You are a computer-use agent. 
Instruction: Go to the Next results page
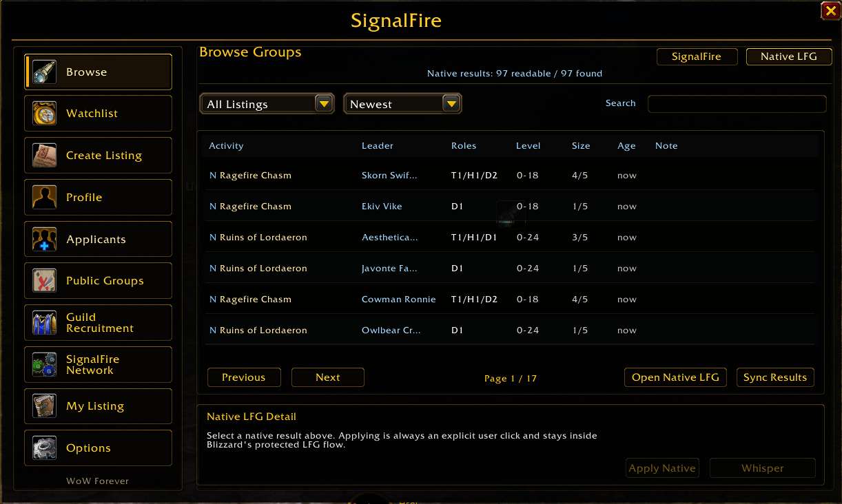coord(328,377)
